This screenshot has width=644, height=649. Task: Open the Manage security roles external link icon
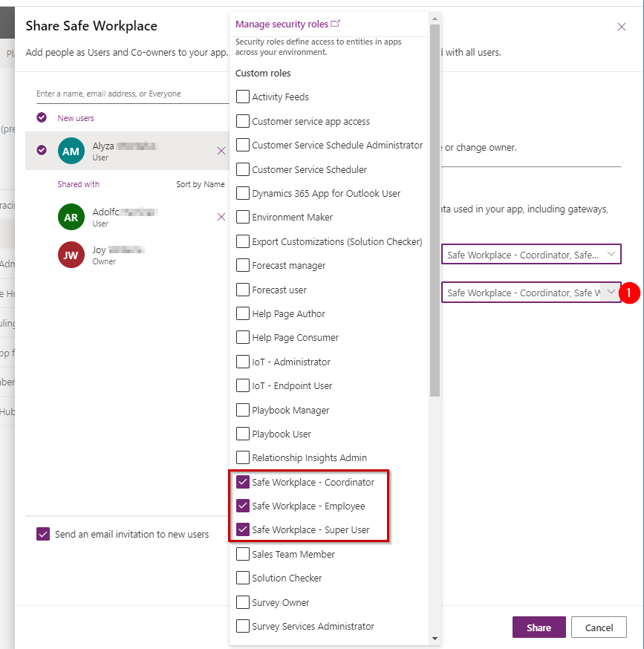tap(336, 24)
